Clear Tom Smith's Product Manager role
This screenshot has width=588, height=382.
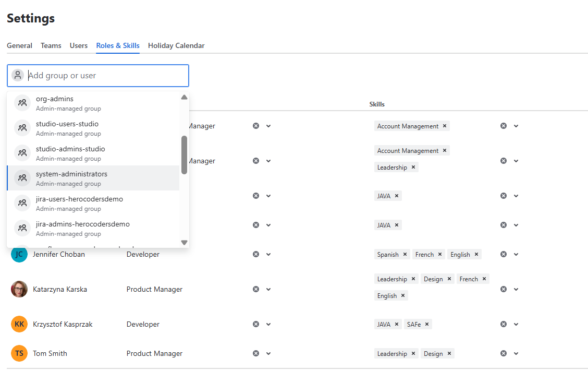coord(256,353)
